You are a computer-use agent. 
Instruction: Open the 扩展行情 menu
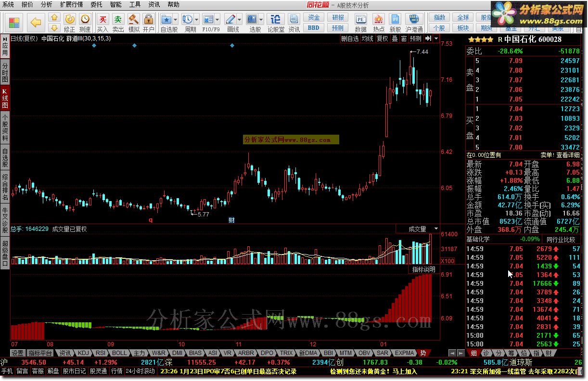click(x=71, y=4)
